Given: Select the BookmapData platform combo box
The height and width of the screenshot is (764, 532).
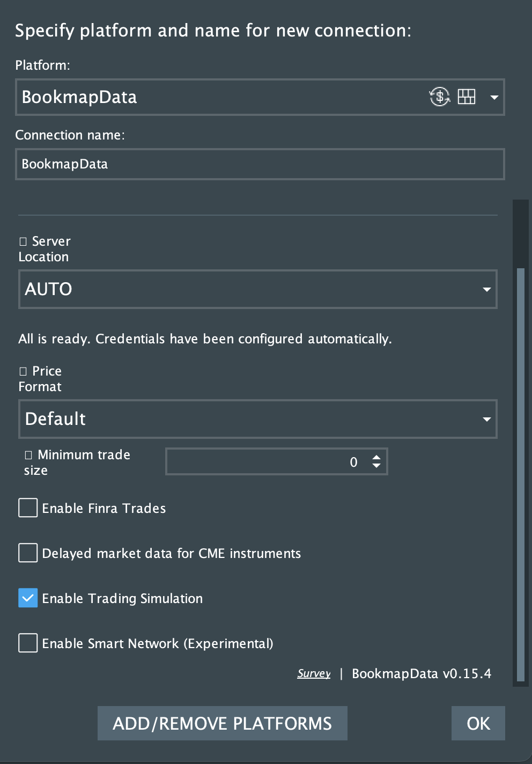Looking at the screenshot, I should (x=260, y=97).
